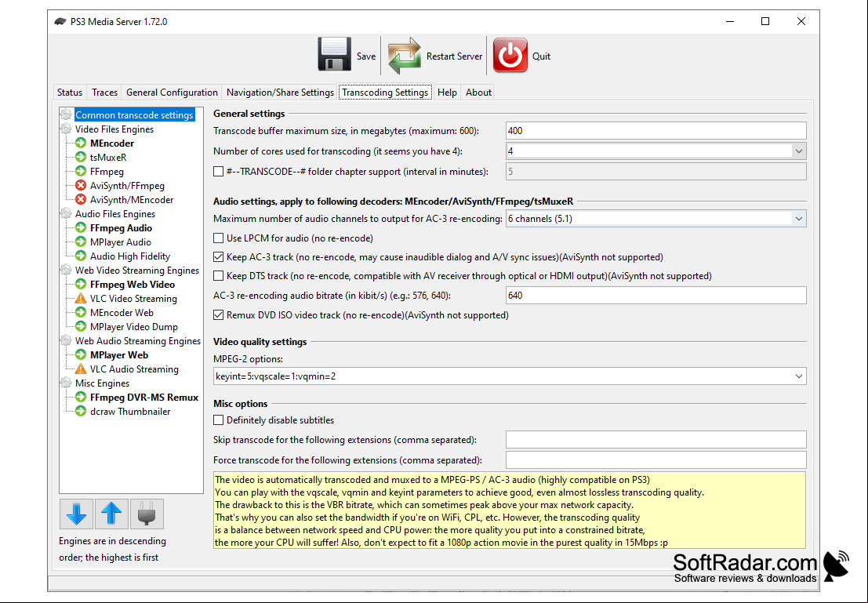The width and height of the screenshot is (868, 603).
Task: Click green icon beside MPlayer Audio
Action: tap(81, 242)
